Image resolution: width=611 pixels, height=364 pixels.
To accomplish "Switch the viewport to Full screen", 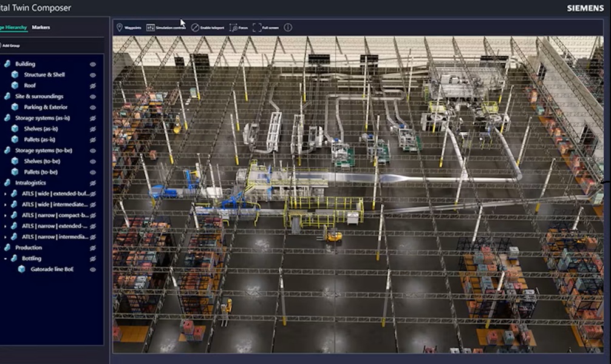I will pos(265,27).
